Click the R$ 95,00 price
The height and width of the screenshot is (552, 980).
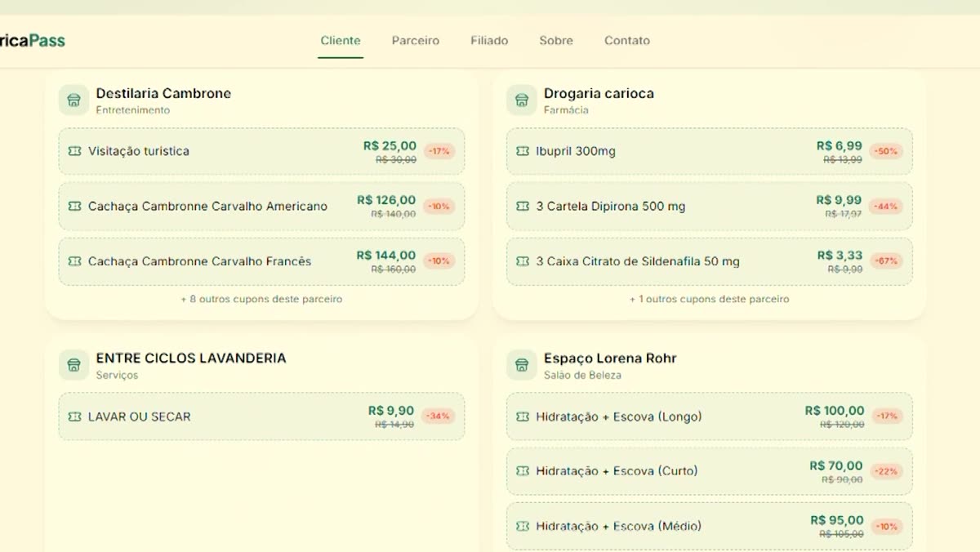[837, 520]
